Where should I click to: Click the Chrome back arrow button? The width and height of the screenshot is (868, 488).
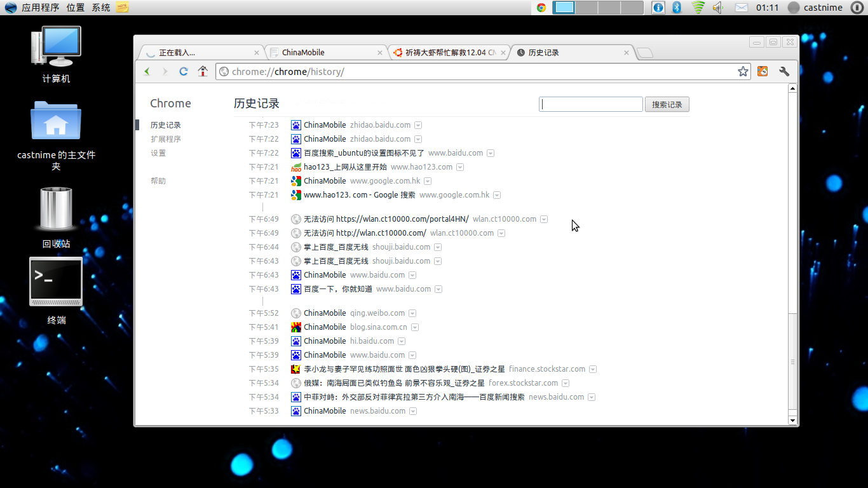click(x=147, y=71)
